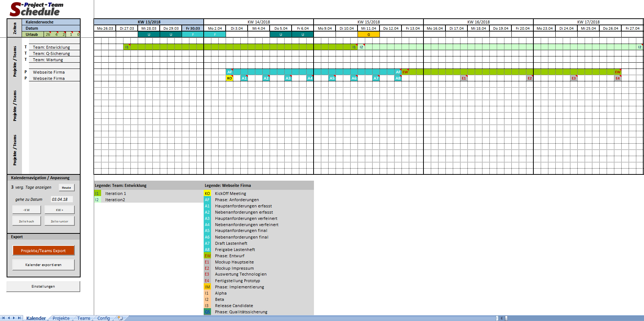Select the date header Di 3.04
Image resolution: width=644 pixels, height=321 pixels.
point(237,28)
